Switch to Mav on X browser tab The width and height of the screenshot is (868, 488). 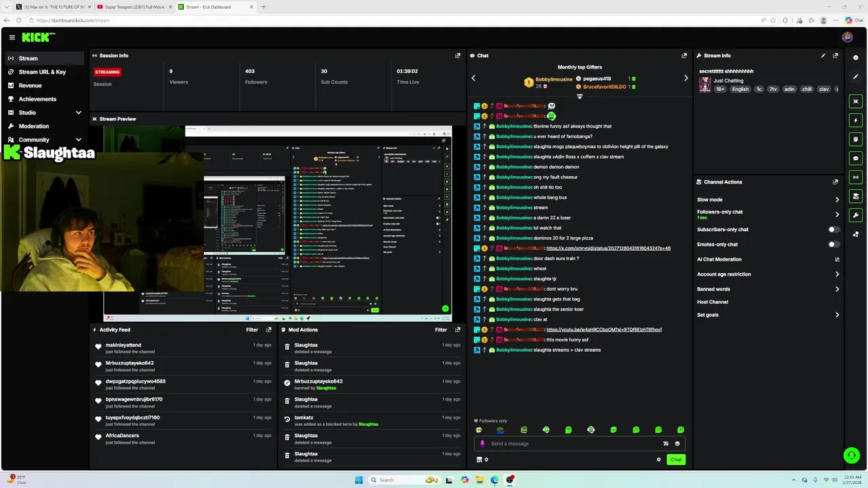coord(52,7)
